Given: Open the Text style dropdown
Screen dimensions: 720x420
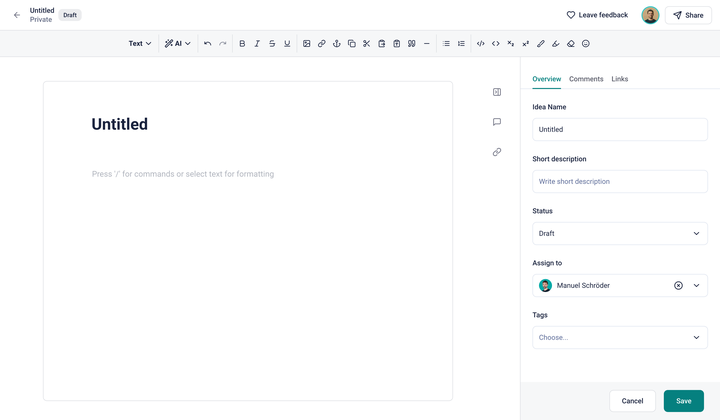Looking at the screenshot, I should click(x=140, y=44).
